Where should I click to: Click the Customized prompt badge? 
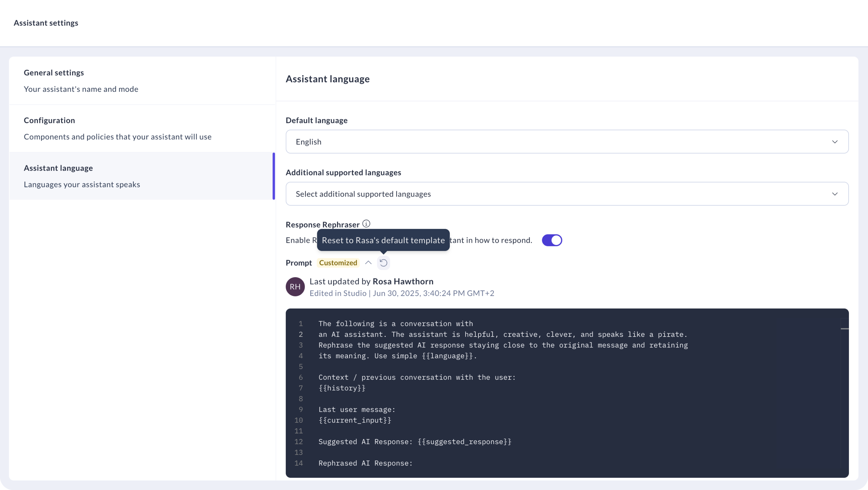click(x=338, y=263)
